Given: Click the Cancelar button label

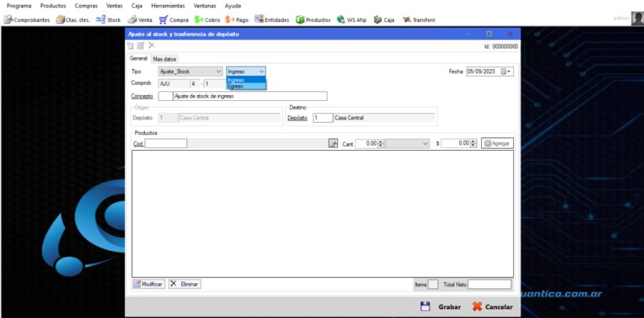Looking at the screenshot, I should coord(499,307).
